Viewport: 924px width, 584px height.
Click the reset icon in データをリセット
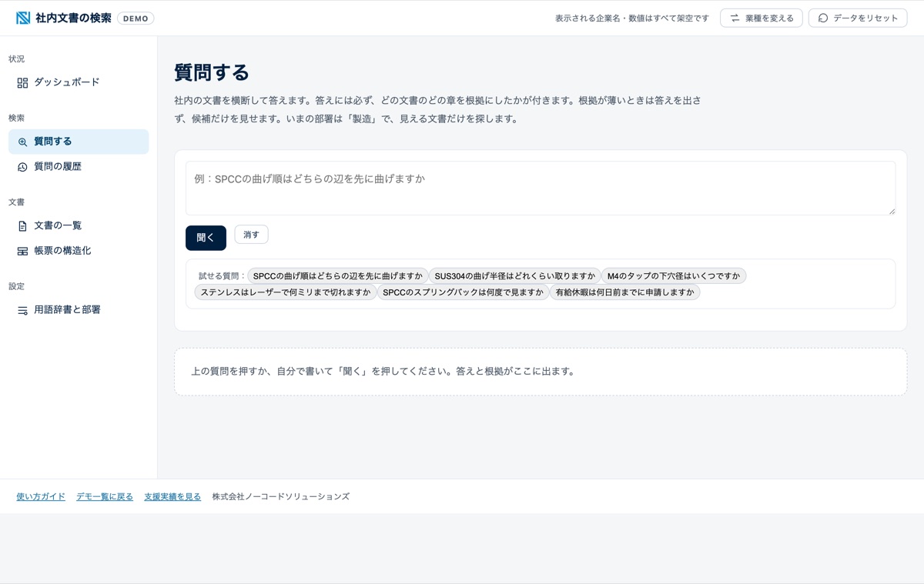823,18
